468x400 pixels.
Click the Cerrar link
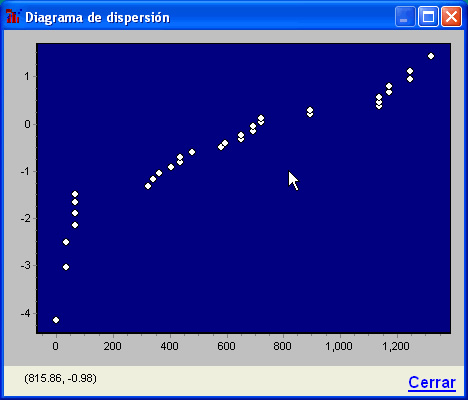pos(432,382)
